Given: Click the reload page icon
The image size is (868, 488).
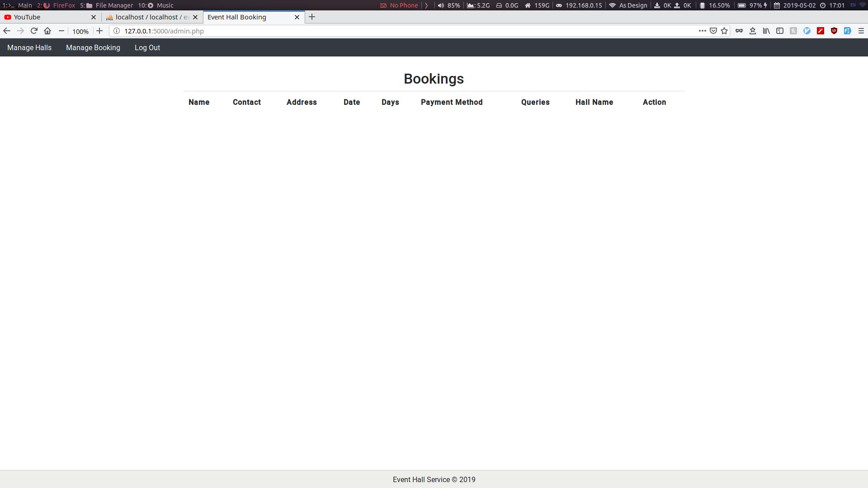Looking at the screenshot, I should [x=34, y=31].
